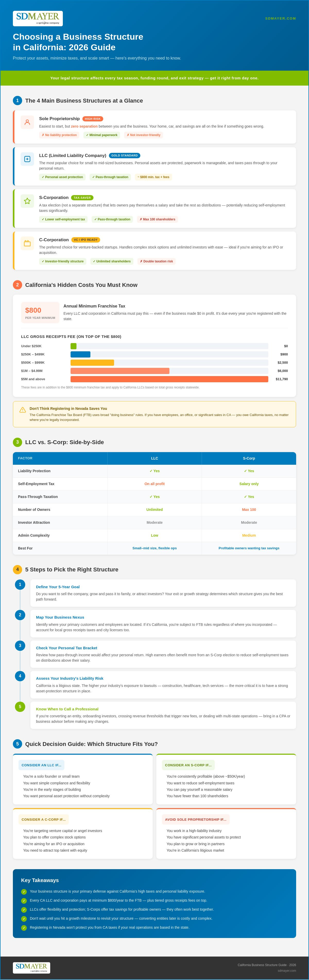This screenshot has width=309, height=980.
Task: Select the S-Corporation star icon
Action: click(27, 201)
